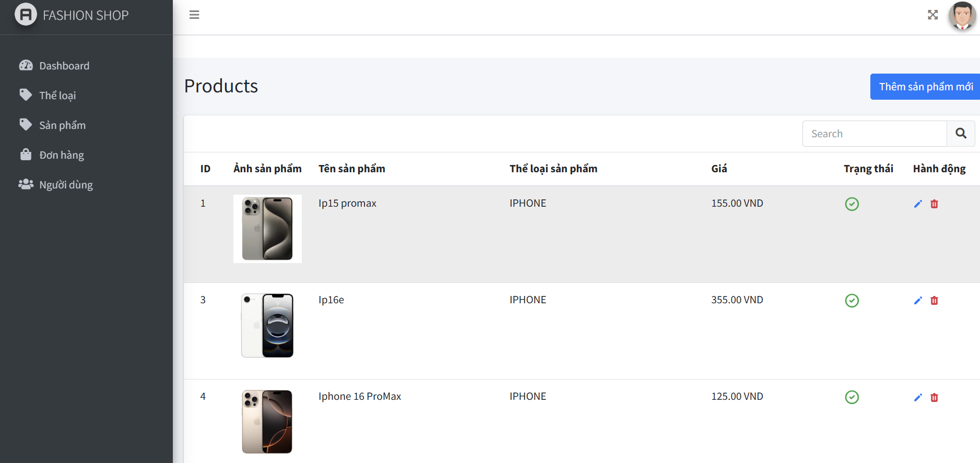This screenshot has width=980, height=463.
Task: Delete the Ip16e product
Action: [x=934, y=301]
